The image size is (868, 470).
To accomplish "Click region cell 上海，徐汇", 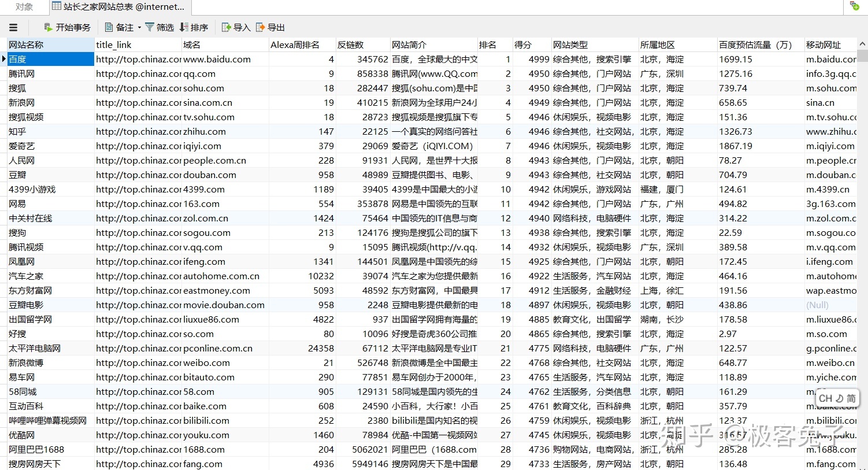I will click(x=678, y=290).
